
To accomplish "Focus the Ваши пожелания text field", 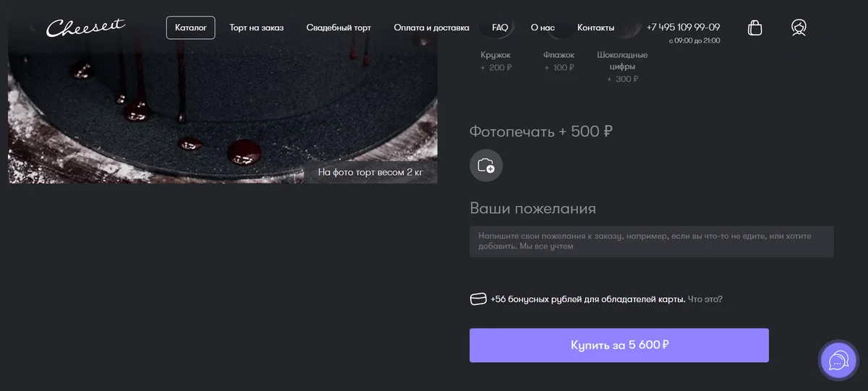I will (651, 241).
